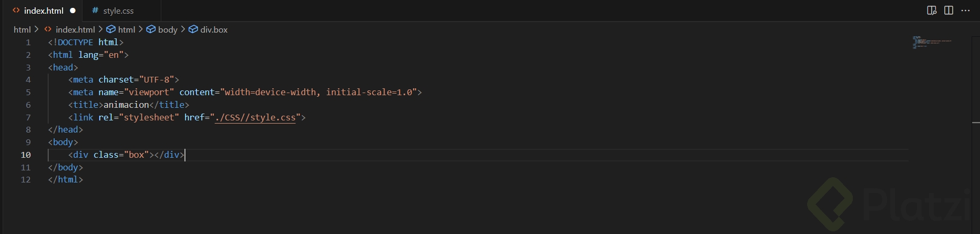Screen dimensions: 980x234
Task: Click the style.css tab hash icon
Action: 95,11
